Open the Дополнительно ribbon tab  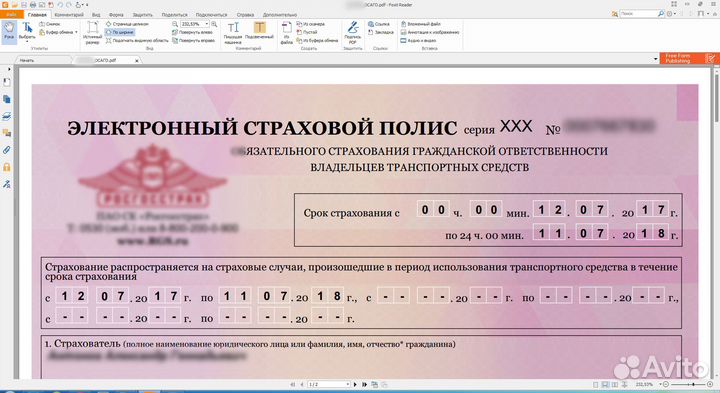280,15
